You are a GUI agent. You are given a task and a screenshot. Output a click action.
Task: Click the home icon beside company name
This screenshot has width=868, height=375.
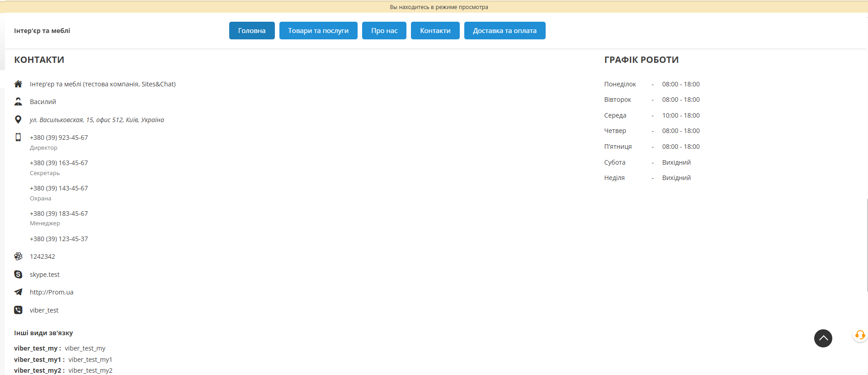(x=18, y=84)
